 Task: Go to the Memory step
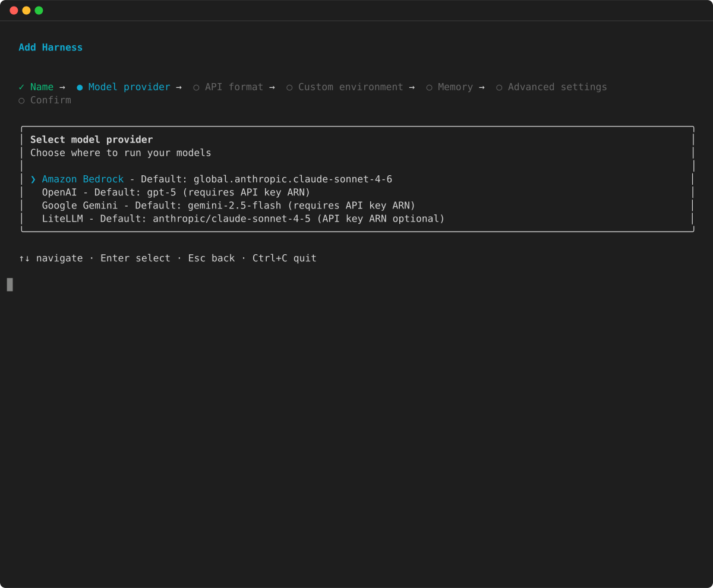[x=455, y=87]
